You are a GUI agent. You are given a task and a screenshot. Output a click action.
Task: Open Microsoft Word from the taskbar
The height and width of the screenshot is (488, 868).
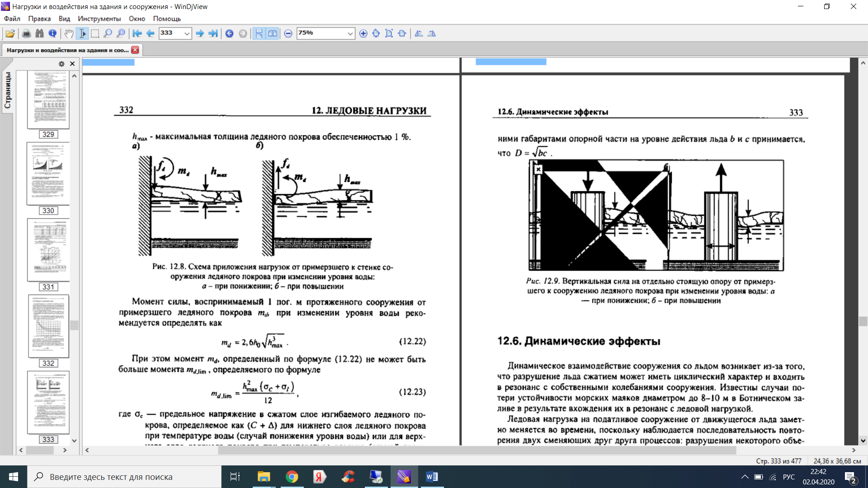(x=432, y=477)
